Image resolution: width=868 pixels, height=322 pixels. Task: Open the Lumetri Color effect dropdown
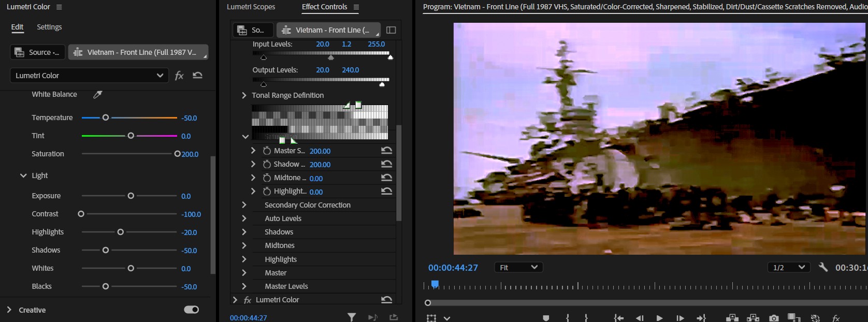(89, 76)
